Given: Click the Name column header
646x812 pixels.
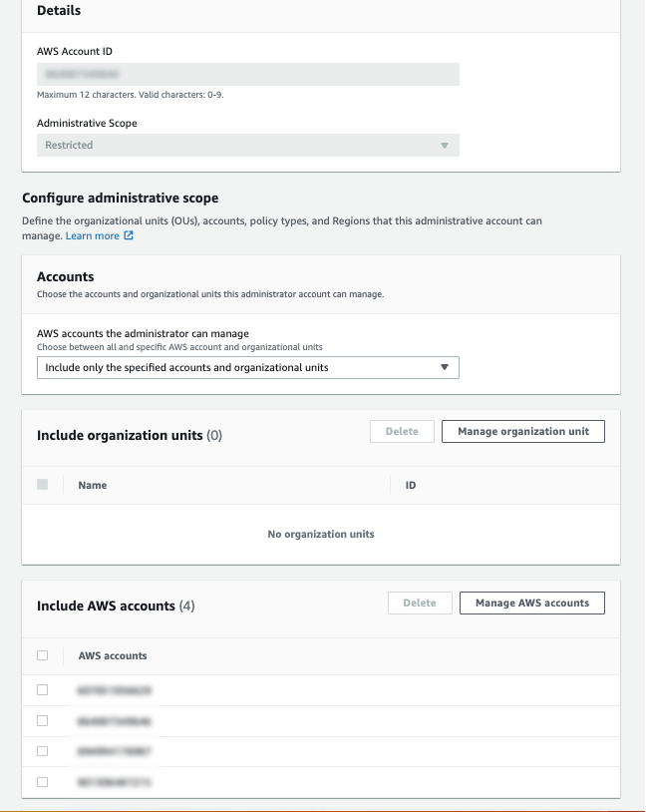Looking at the screenshot, I should 93,485.
